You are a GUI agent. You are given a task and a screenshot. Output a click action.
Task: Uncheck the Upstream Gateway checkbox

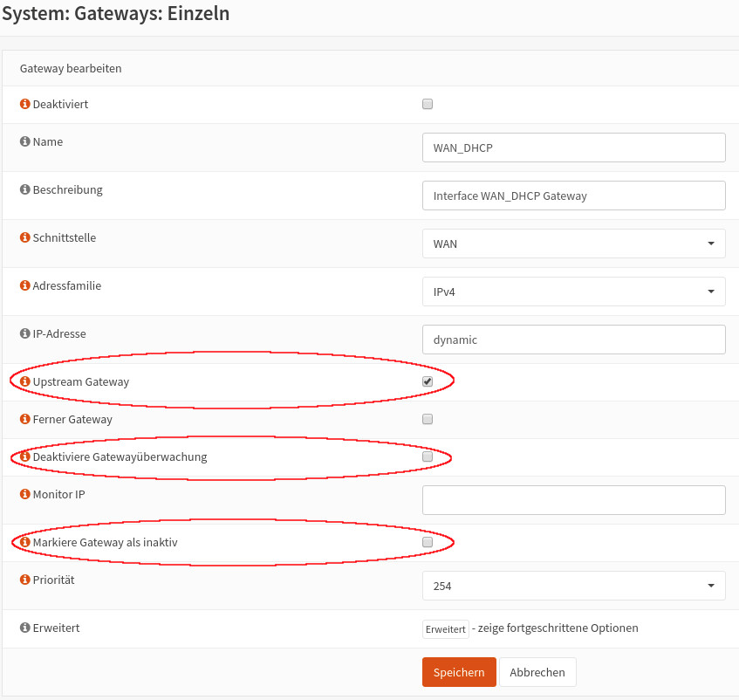[428, 381]
